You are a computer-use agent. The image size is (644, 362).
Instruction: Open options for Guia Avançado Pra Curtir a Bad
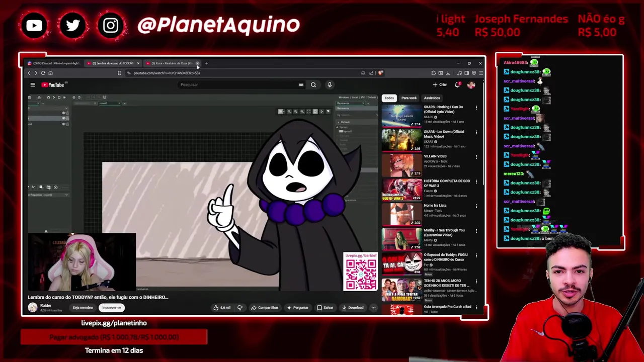[476, 307]
